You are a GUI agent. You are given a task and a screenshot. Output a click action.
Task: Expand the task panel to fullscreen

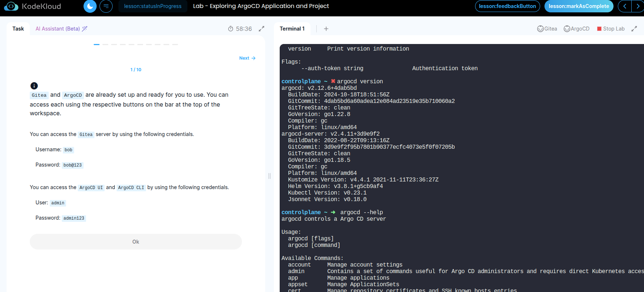click(x=262, y=29)
